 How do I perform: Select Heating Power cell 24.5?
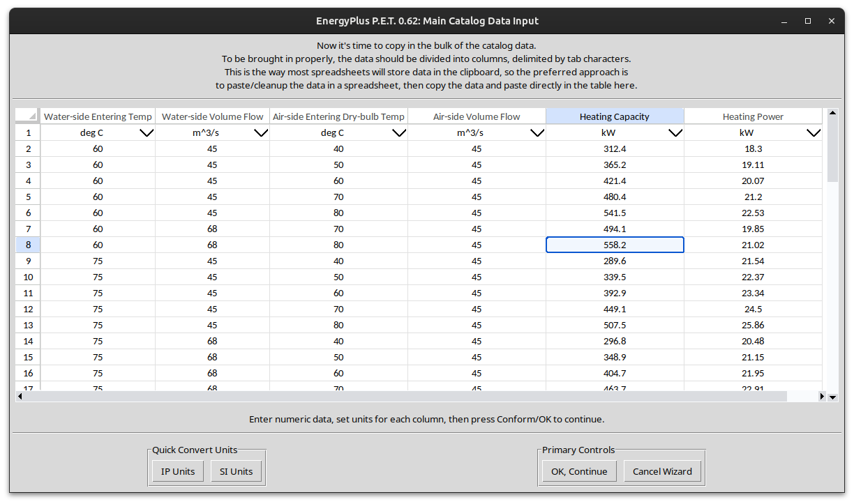tap(753, 309)
